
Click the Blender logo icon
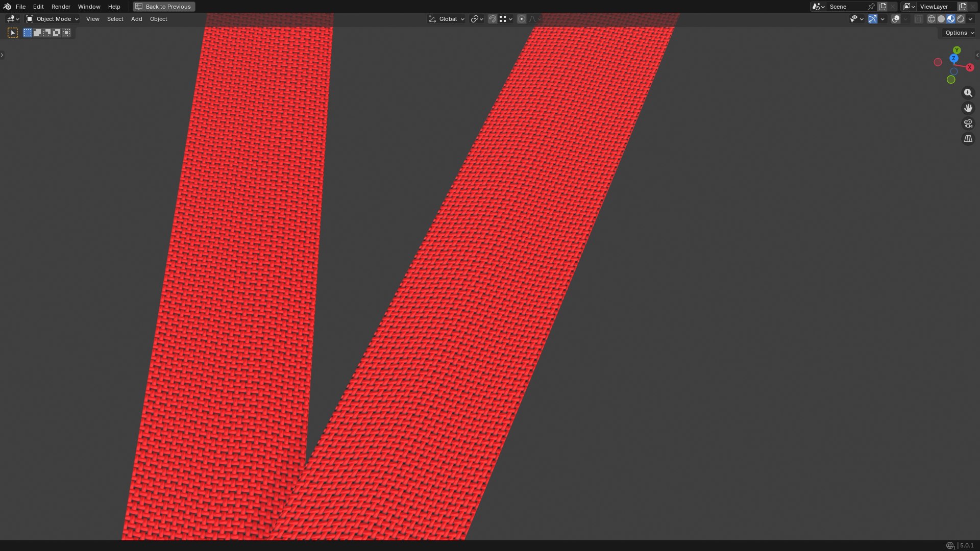click(7, 7)
